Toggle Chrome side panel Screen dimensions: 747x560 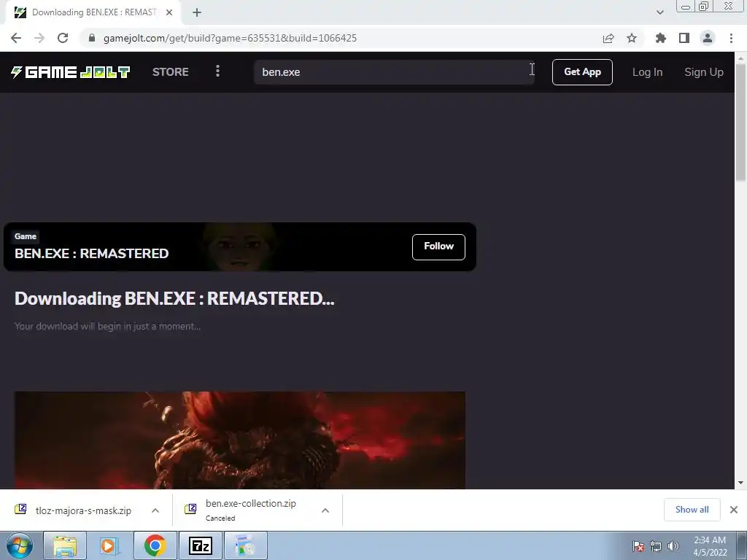coord(684,38)
